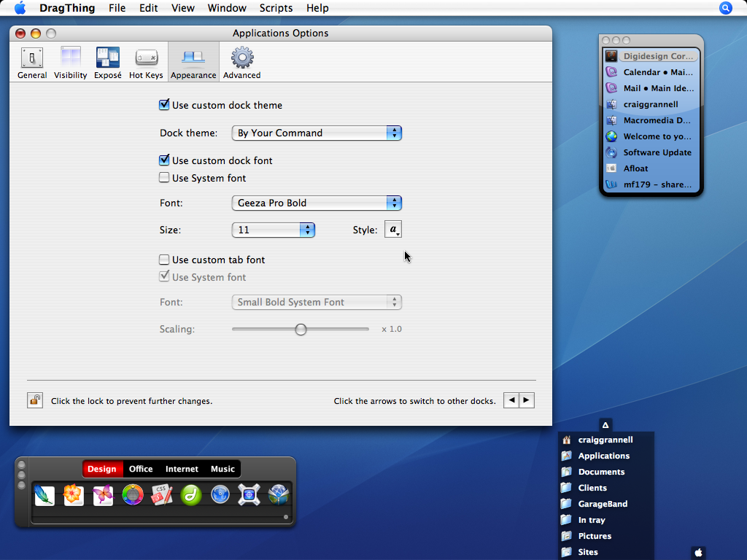Open the Small Bold System Font dropdown
The height and width of the screenshot is (560, 747).
tap(317, 302)
